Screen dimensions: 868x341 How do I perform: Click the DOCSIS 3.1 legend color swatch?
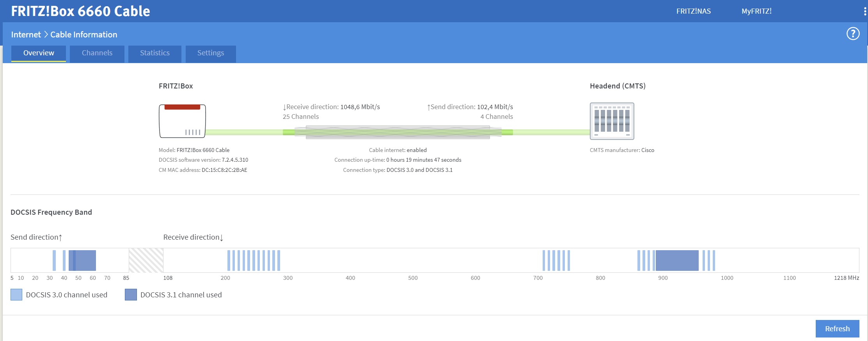pyautogui.click(x=131, y=295)
